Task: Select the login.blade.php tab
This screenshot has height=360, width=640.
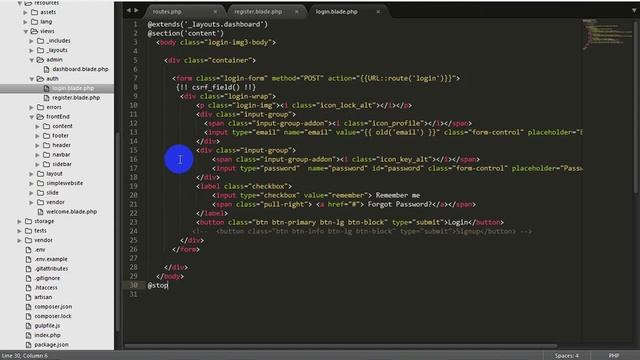Action: (x=336, y=11)
